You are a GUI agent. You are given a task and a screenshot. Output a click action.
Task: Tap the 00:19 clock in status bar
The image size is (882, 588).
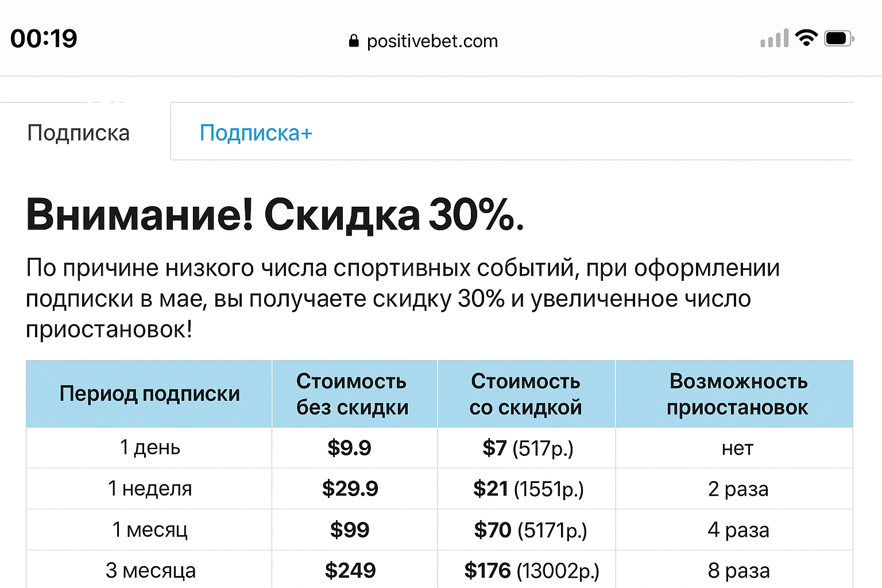[44, 39]
